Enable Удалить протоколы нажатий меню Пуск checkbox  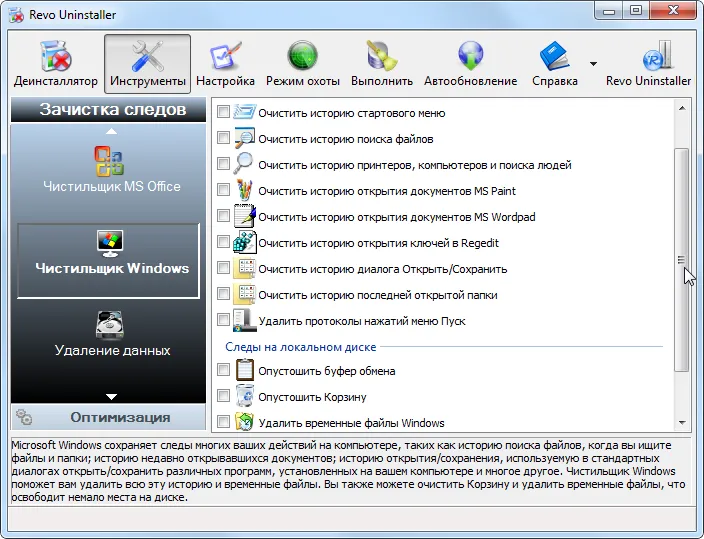point(223,320)
